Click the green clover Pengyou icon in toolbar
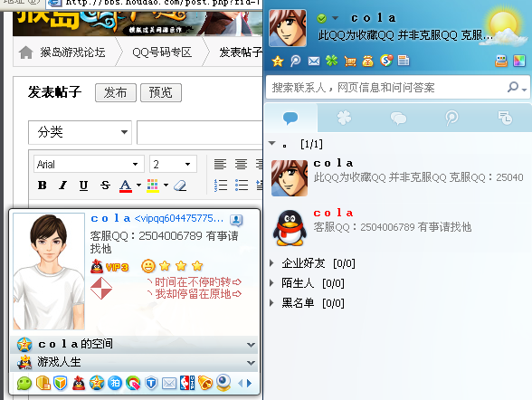This screenshot has height=400, width=532. [x=331, y=61]
